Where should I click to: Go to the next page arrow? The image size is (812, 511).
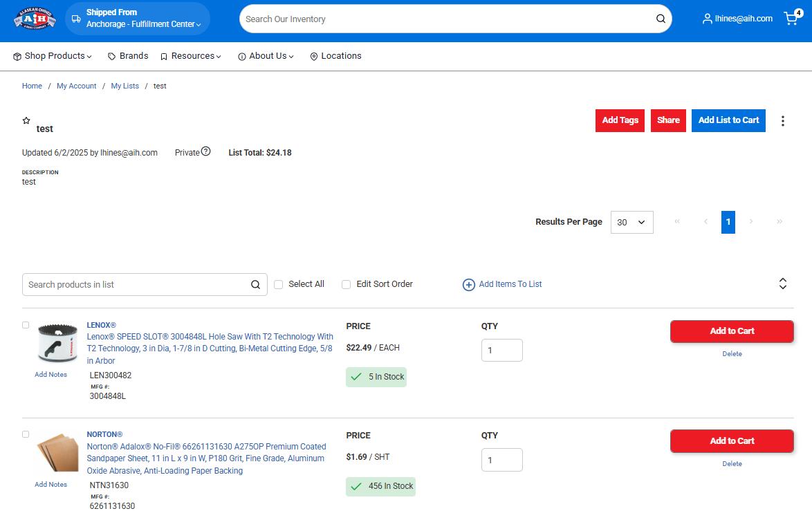click(x=751, y=221)
